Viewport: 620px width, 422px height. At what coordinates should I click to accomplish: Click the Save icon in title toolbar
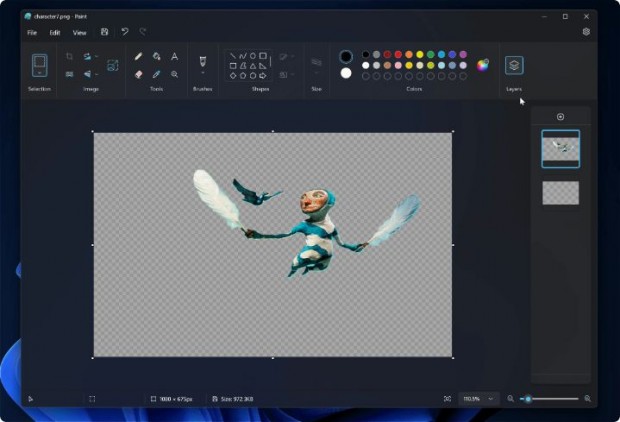click(104, 32)
